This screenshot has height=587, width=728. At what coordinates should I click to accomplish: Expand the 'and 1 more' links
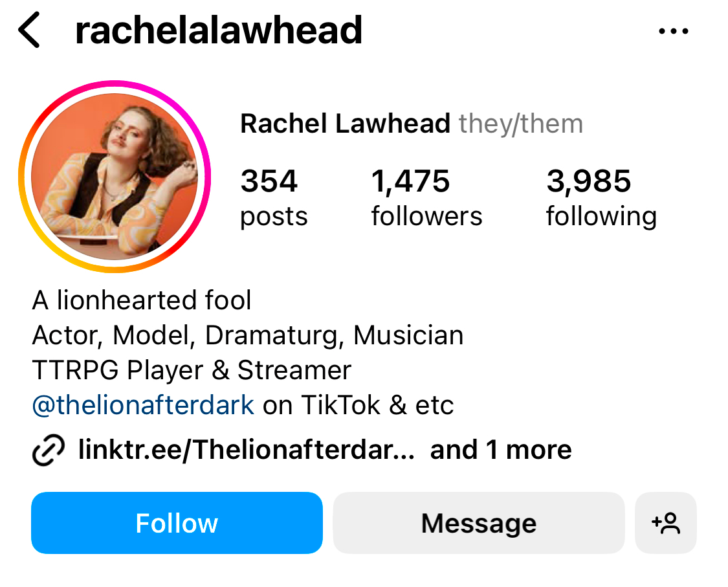tap(501, 450)
